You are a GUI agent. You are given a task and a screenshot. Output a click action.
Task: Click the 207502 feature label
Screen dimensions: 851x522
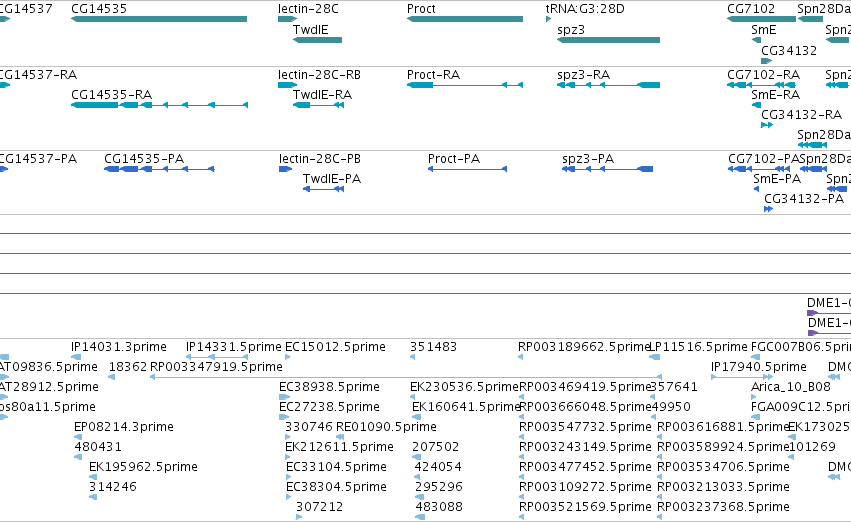pyautogui.click(x=435, y=447)
